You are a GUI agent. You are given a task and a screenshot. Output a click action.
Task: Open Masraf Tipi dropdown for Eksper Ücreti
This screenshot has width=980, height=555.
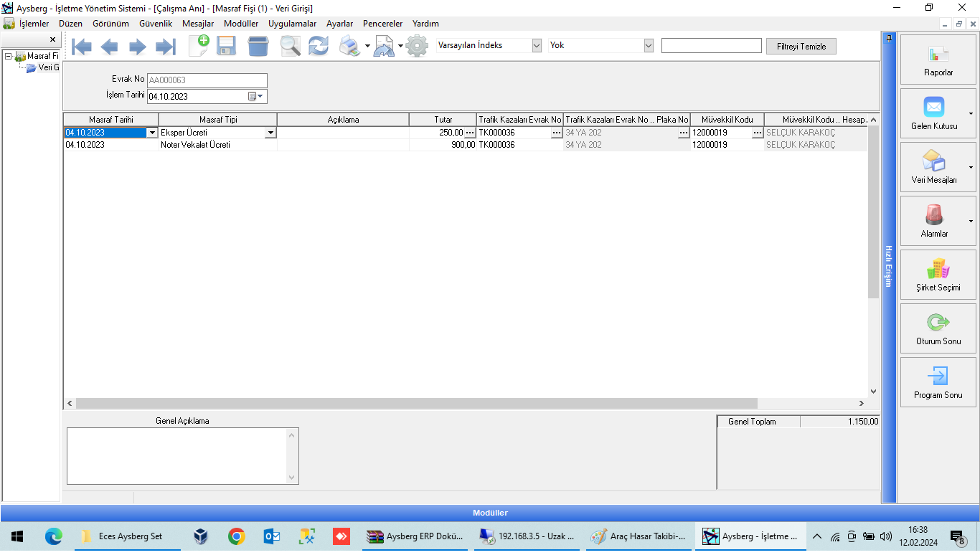270,133
